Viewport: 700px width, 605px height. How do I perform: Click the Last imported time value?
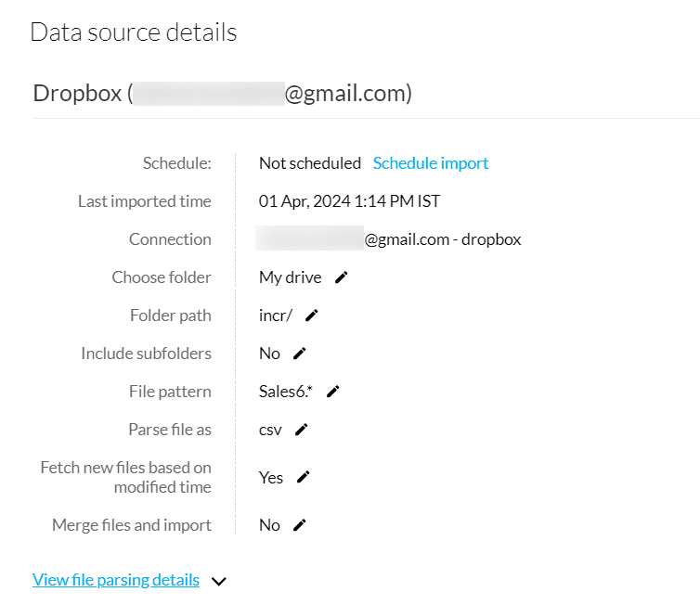coord(349,201)
